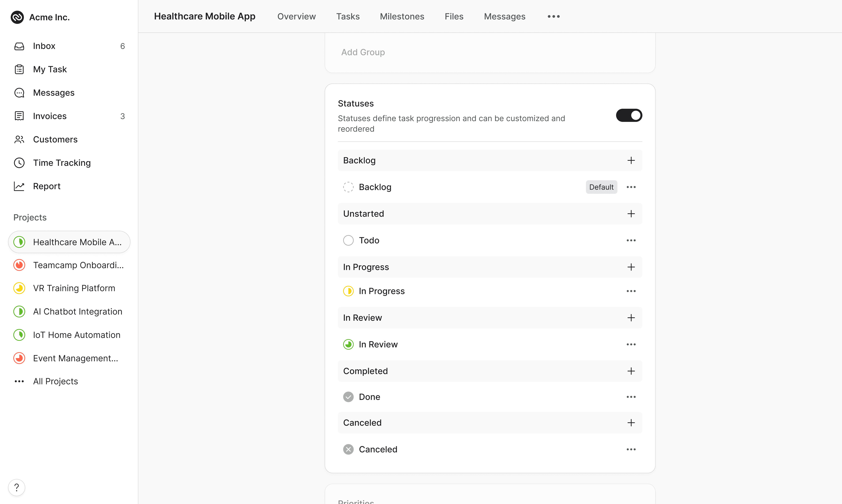The image size is (842, 504).
Task: Open more options for Done status
Action: pos(631,397)
